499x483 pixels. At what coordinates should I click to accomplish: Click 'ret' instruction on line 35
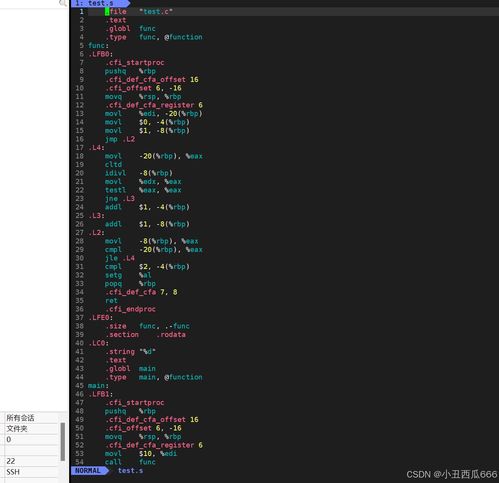tap(111, 301)
